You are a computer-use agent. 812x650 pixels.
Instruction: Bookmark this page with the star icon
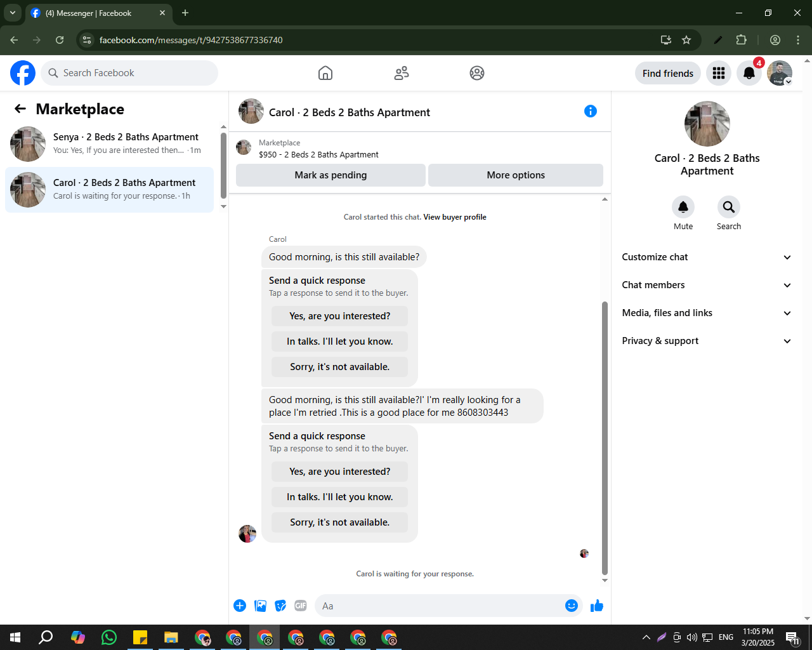(686, 40)
